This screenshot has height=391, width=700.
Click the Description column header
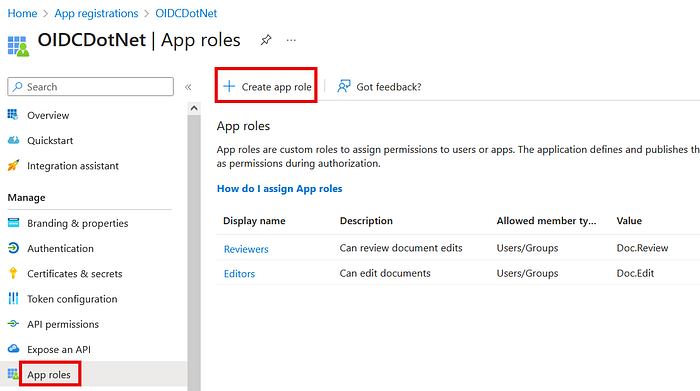[x=366, y=221]
